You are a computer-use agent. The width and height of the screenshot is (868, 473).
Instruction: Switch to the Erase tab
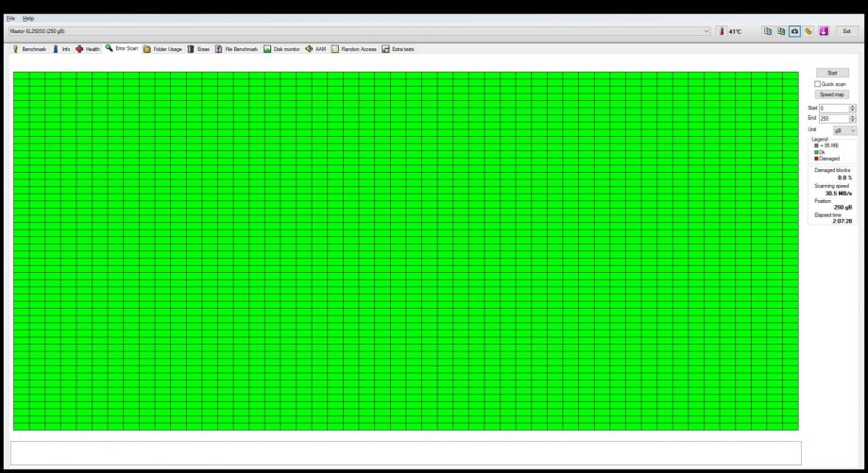point(198,49)
